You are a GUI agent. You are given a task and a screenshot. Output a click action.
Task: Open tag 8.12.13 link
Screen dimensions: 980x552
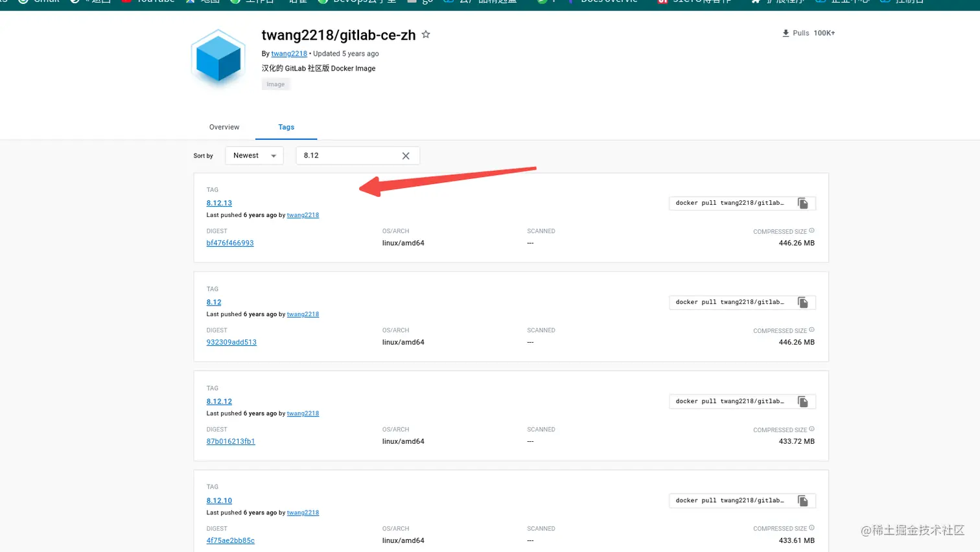point(219,203)
